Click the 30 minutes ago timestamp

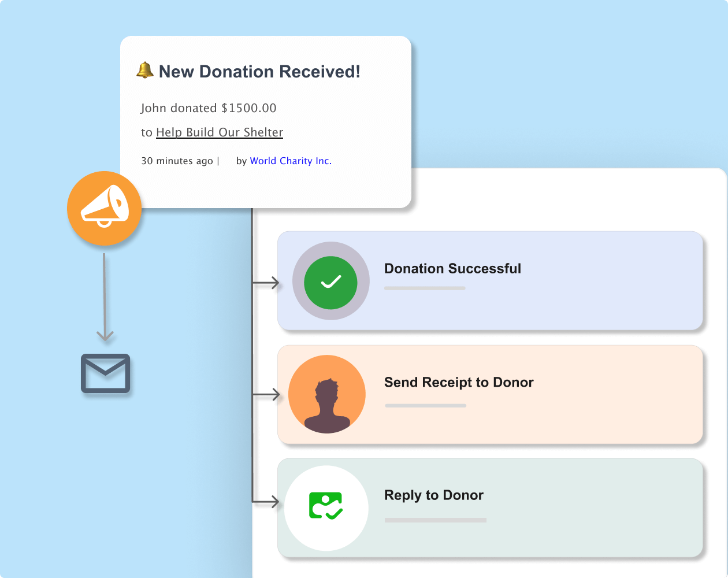177,161
